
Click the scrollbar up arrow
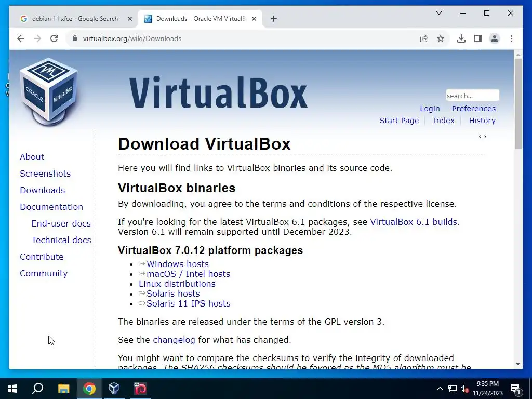coord(518,54)
